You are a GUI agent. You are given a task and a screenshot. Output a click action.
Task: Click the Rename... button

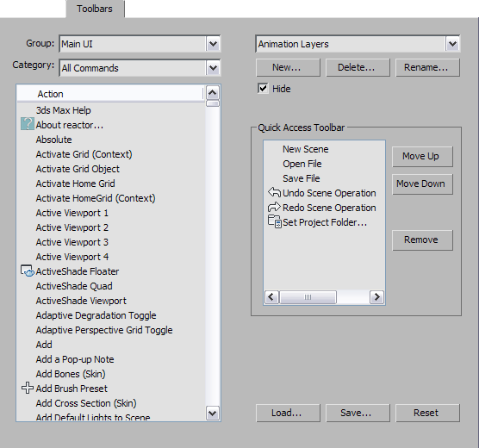[427, 67]
